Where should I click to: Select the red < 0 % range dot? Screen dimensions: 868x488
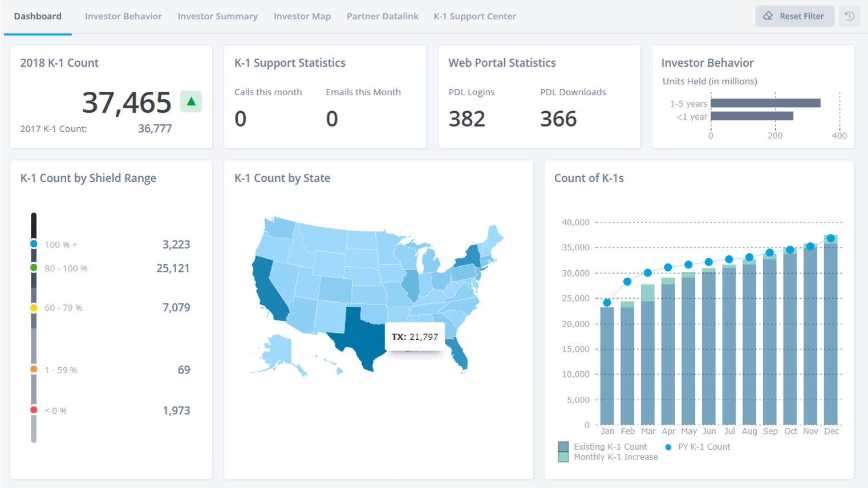pos(34,410)
